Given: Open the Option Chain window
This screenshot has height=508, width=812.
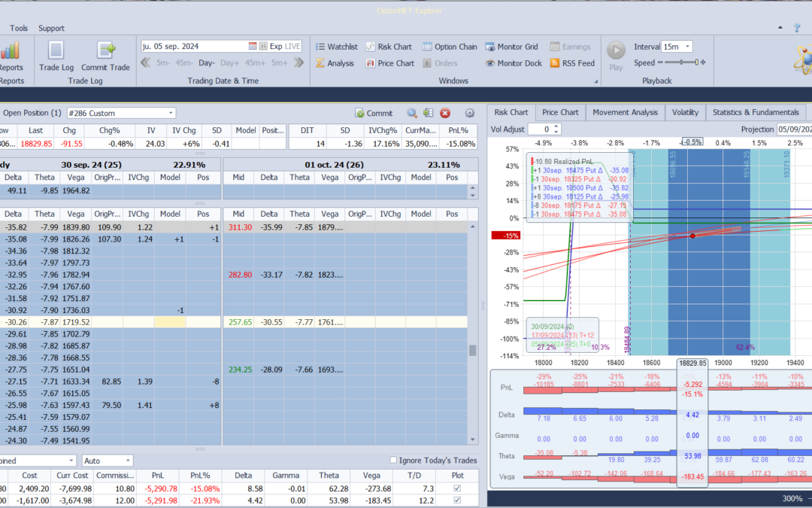Looking at the screenshot, I should 450,47.
